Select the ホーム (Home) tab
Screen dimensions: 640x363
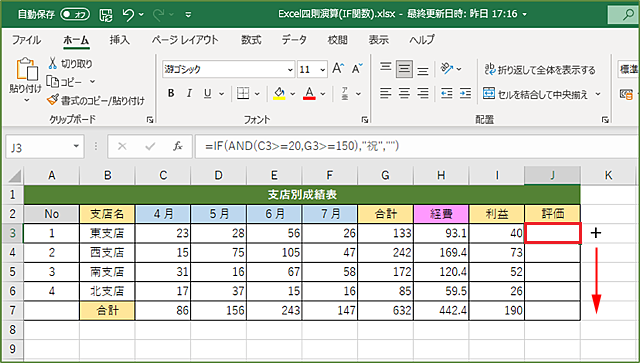click(x=76, y=40)
